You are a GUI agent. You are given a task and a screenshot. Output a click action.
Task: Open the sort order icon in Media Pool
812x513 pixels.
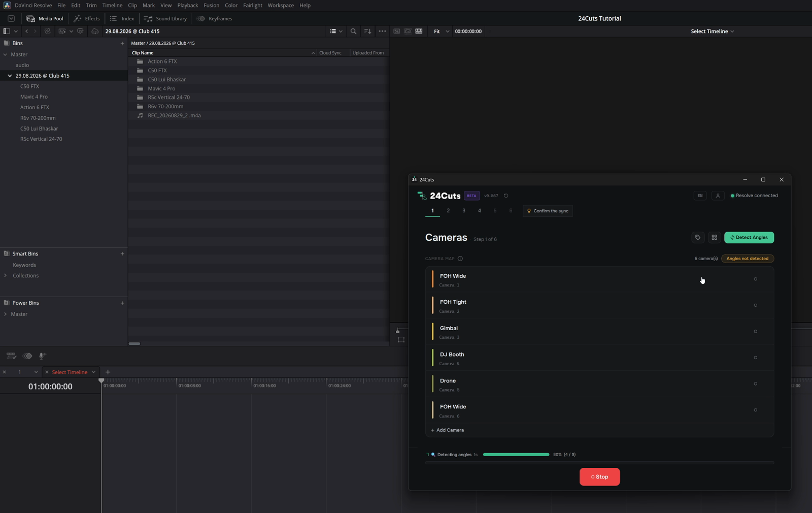click(368, 31)
